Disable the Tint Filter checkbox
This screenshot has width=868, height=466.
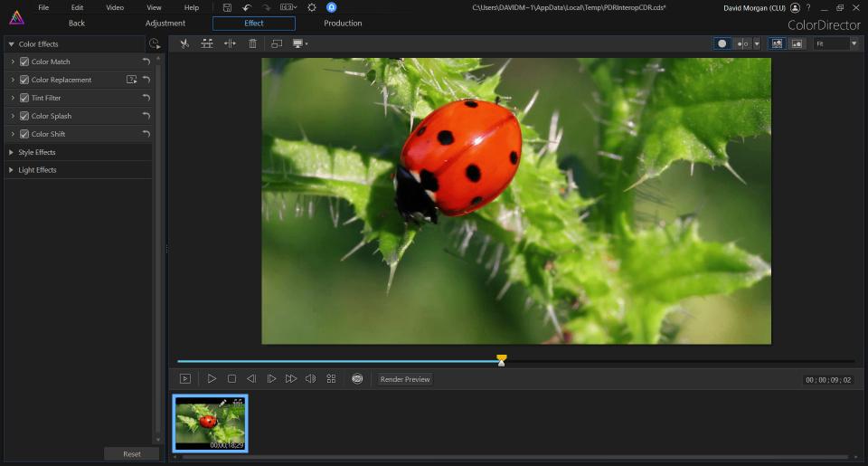click(24, 98)
